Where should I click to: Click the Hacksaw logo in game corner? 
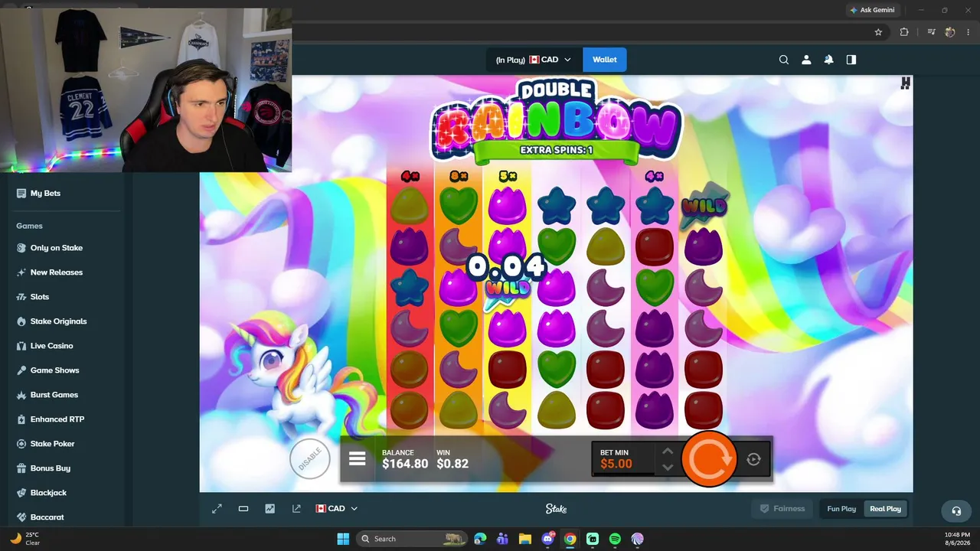[905, 83]
